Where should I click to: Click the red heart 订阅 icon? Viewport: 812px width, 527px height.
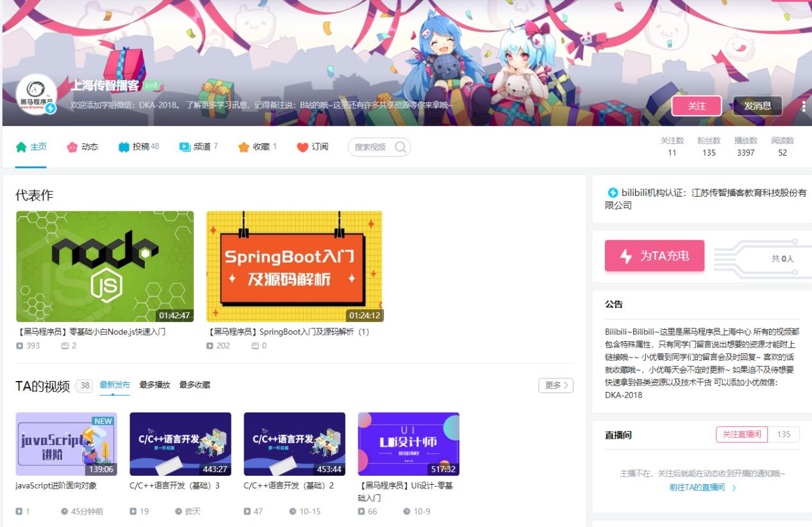coord(302,147)
